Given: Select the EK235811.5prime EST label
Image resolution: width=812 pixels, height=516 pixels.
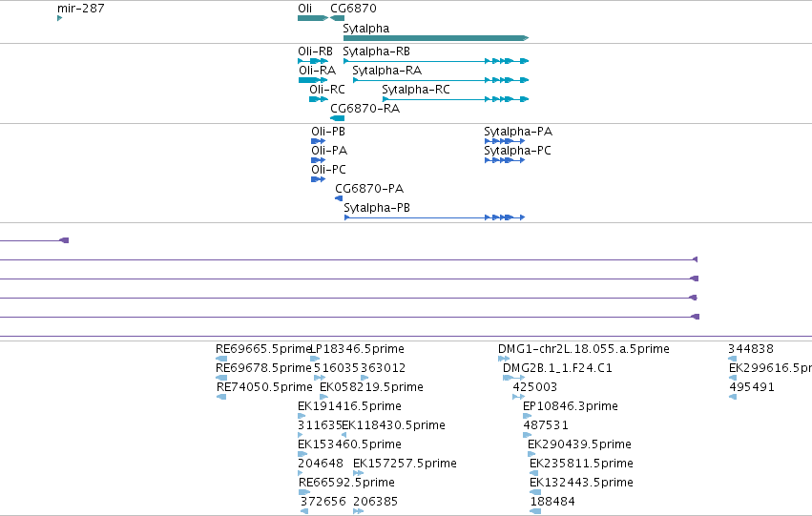Looking at the screenshot, I should click(581, 464).
